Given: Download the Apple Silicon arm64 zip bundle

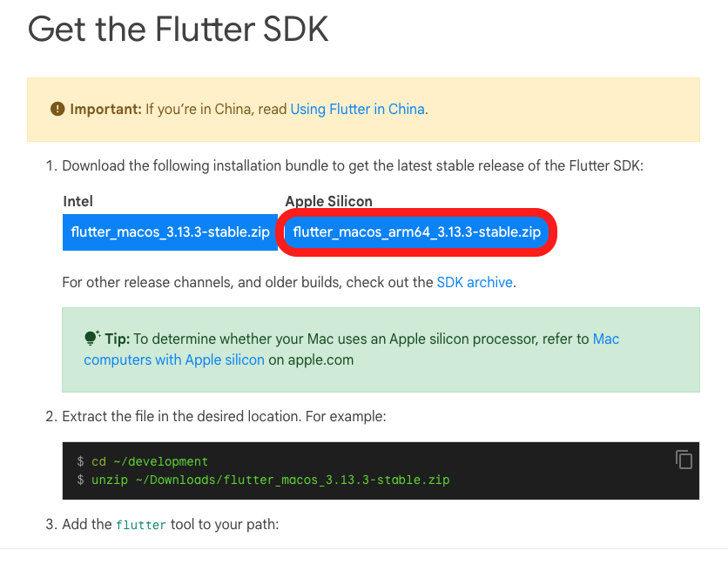Looking at the screenshot, I should [417, 232].
